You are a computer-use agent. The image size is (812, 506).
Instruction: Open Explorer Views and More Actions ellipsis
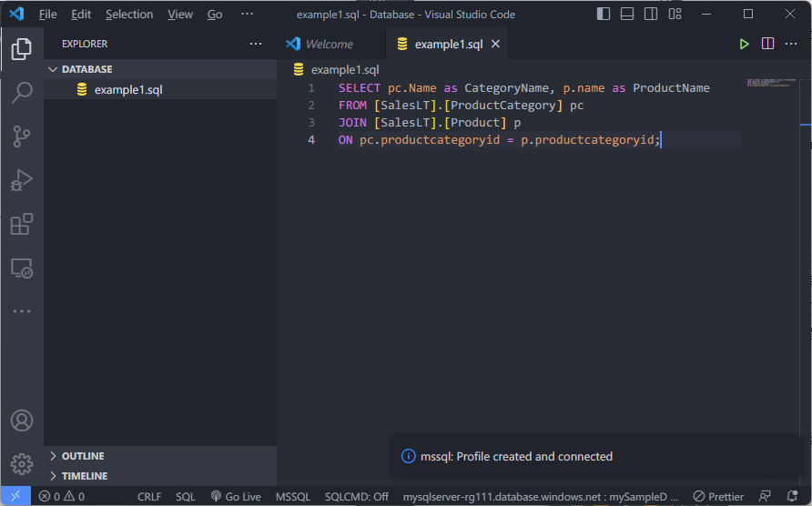pos(256,44)
